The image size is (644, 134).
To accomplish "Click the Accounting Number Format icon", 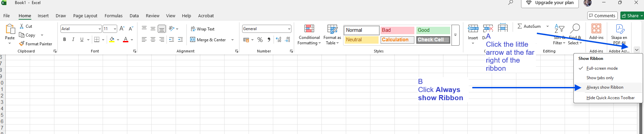I will click(246, 40).
